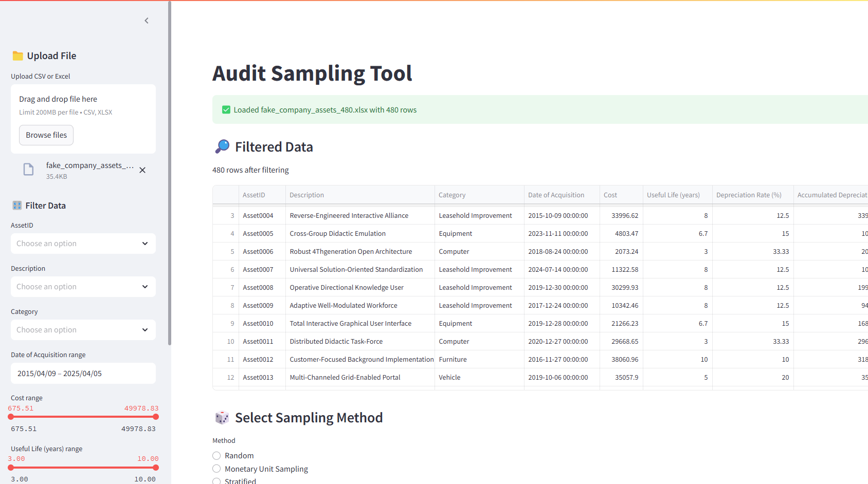The height and width of the screenshot is (484, 868).
Task: Click the dice icon beside Select Sampling Method
Action: [222, 418]
